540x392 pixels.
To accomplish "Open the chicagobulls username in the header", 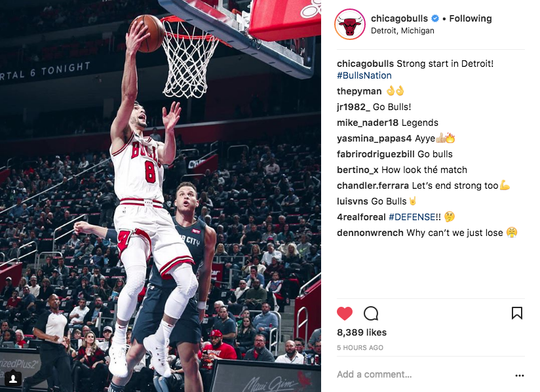I will click(400, 18).
